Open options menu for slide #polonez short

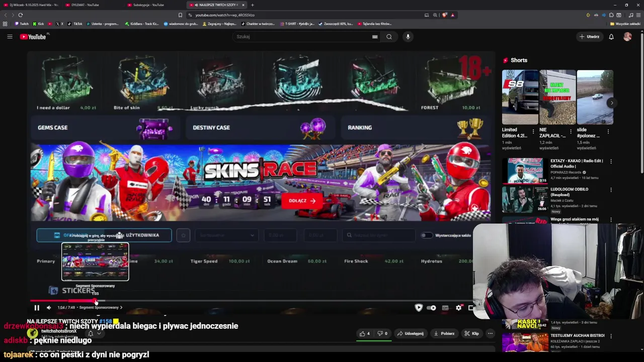pos(608,132)
